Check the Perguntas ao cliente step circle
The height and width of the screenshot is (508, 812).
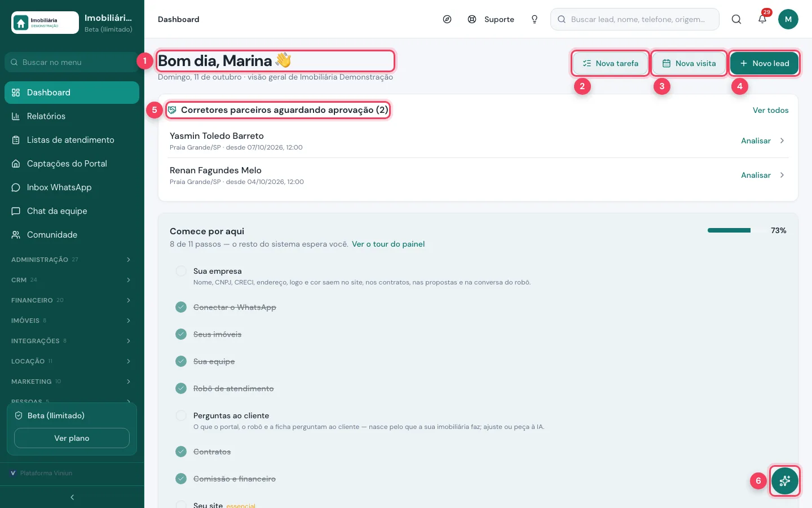[181, 415]
